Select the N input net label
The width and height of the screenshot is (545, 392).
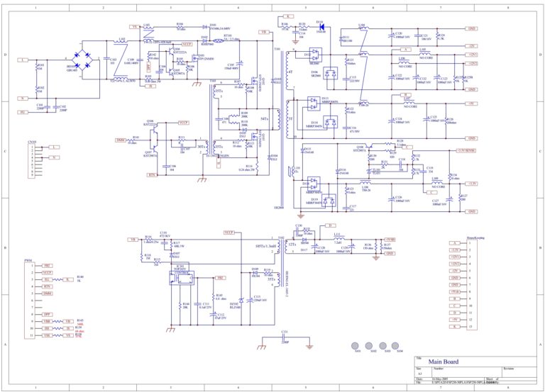[23, 99]
